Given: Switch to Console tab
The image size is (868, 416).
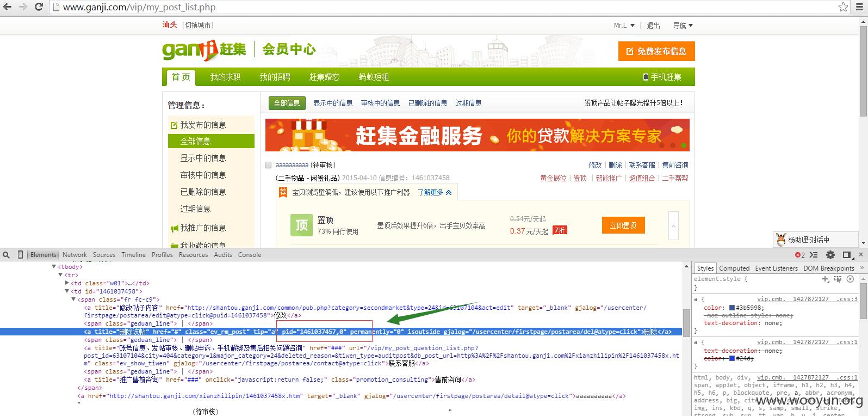Looking at the screenshot, I should (250, 255).
